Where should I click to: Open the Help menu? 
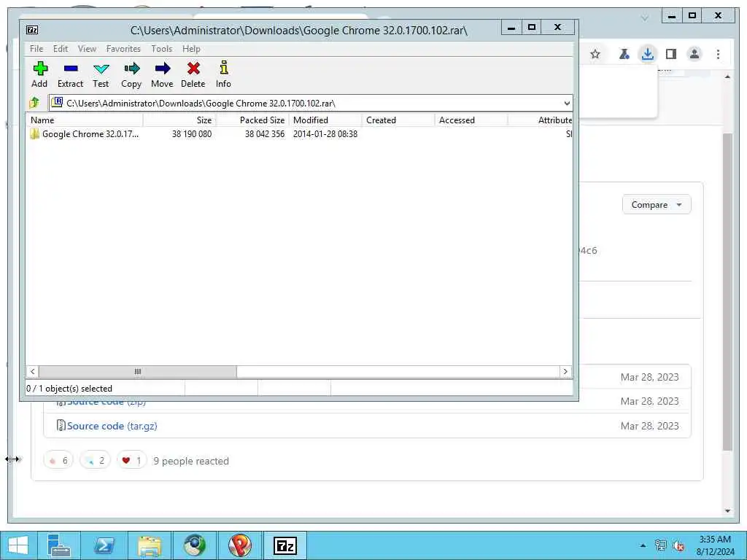(191, 49)
